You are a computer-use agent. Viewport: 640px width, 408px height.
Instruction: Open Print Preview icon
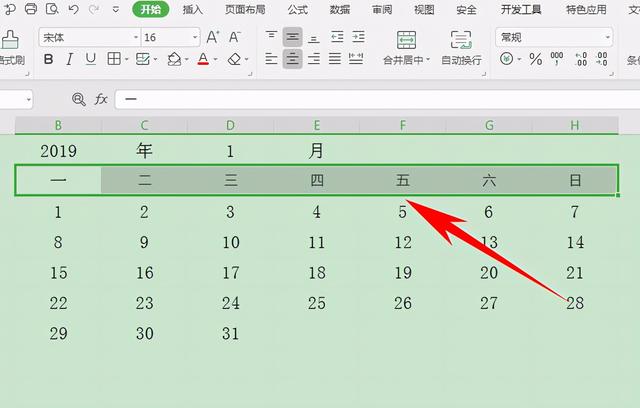pos(52,9)
